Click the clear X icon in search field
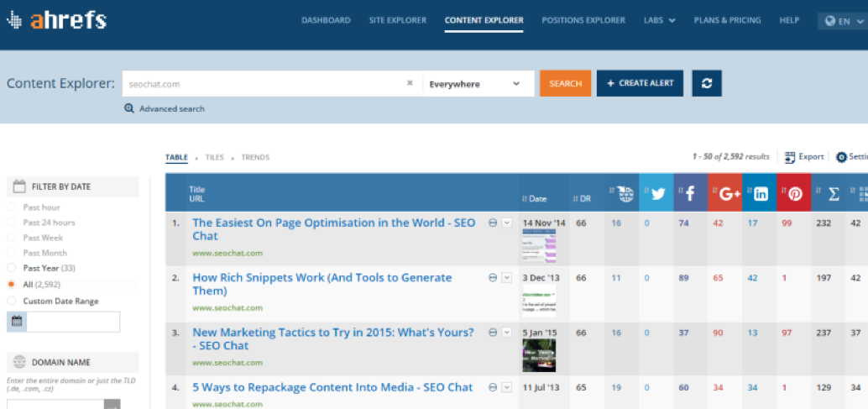 (410, 83)
